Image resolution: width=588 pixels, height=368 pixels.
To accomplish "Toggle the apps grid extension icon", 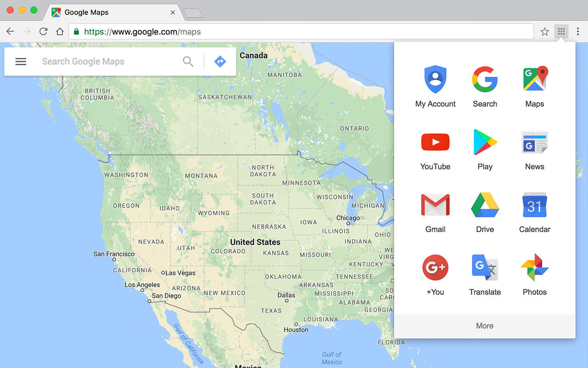I will point(561,32).
